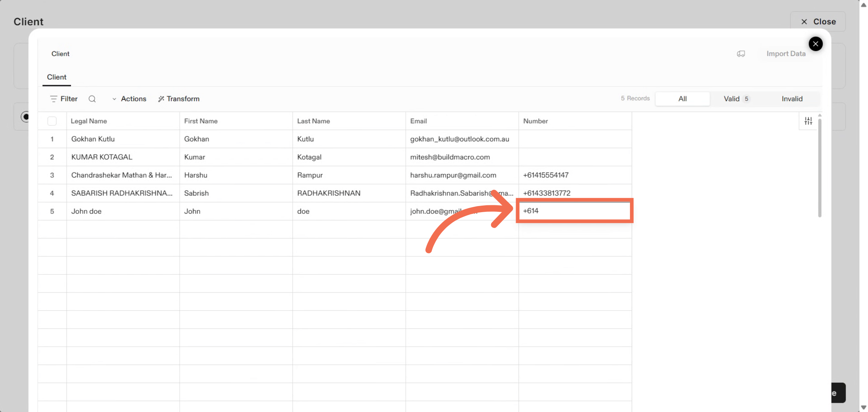Close modal with black X icon
Image resolution: width=868 pixels, height=412 pixels.
(x=816, y=44)
